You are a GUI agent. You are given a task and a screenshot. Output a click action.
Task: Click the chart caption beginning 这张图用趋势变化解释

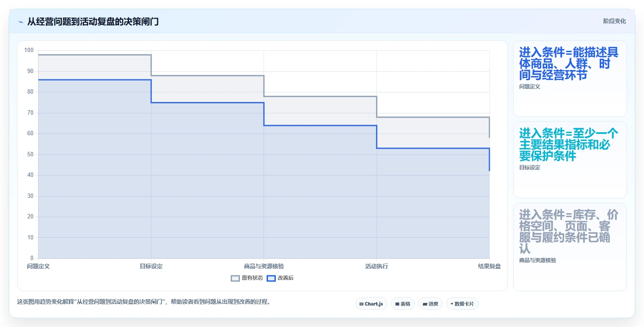coord(144,302)
